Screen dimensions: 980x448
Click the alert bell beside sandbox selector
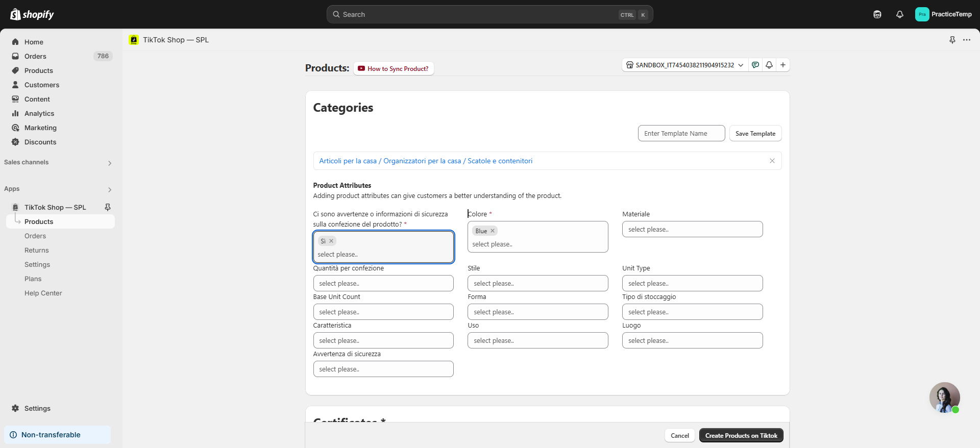click(769, 65)
